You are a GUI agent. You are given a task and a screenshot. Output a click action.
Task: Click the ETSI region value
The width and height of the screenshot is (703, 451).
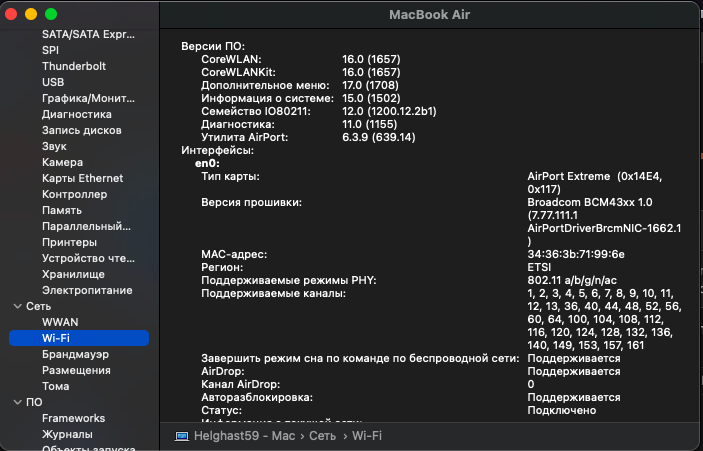pyautogui.click(x=539, y=267)
